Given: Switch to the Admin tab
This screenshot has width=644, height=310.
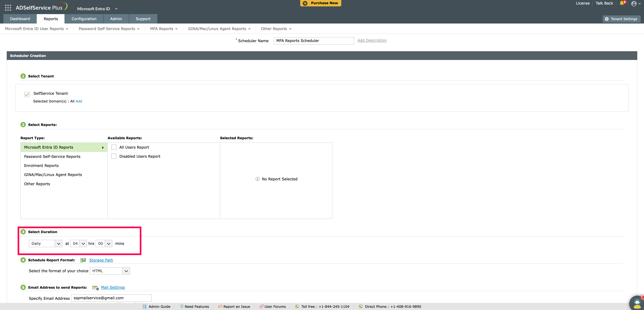Looking at the screenshot, I should (x=116, y=19).
